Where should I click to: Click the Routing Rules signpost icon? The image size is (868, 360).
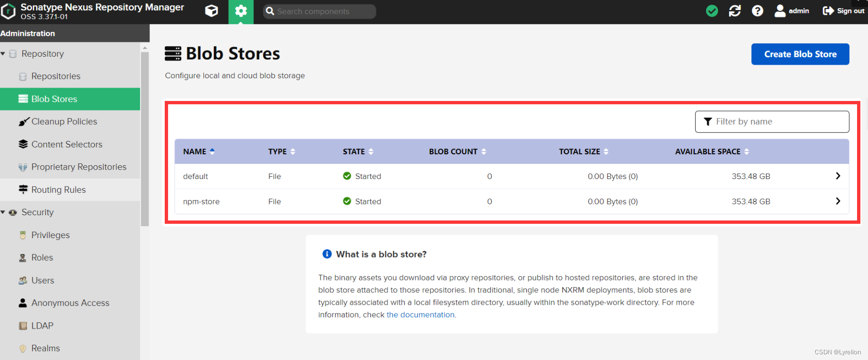23,190
